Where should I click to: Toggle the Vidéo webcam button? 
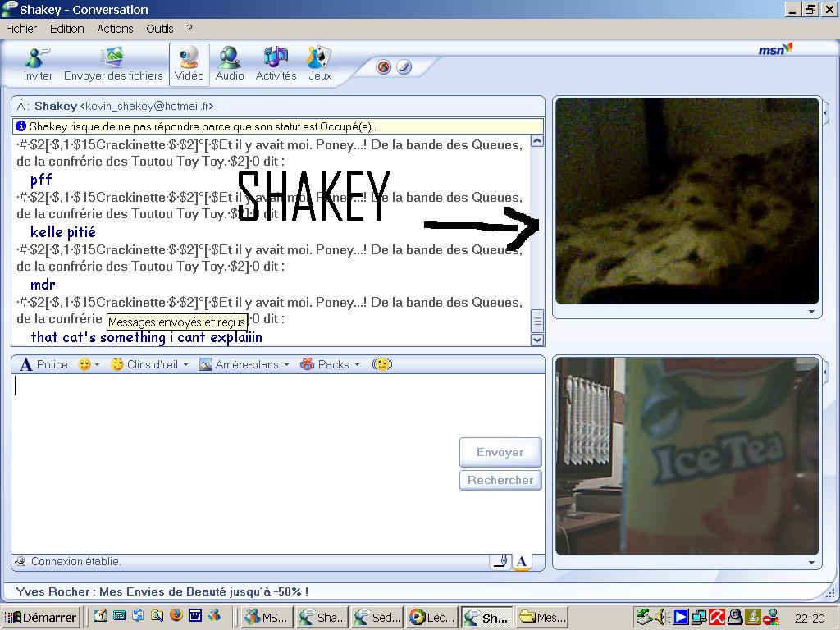coord(189,64)
